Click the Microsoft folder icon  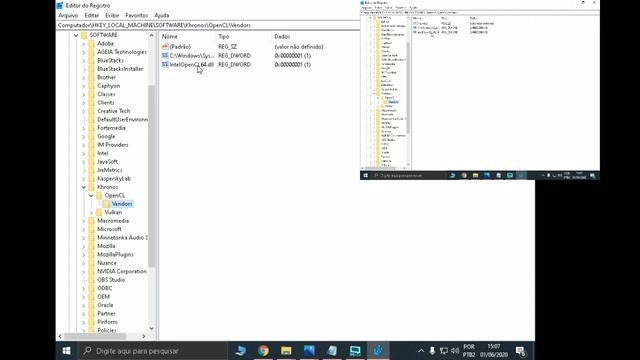point(91,229)
